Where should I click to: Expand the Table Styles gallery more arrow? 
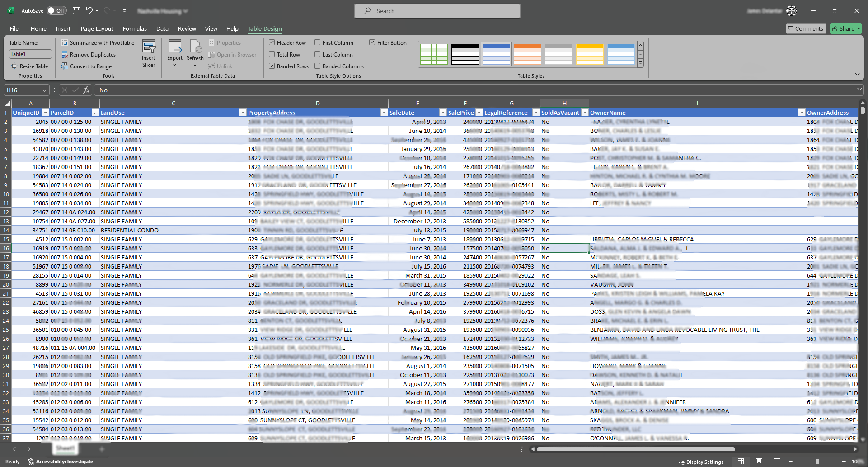[x=640, y=64]
